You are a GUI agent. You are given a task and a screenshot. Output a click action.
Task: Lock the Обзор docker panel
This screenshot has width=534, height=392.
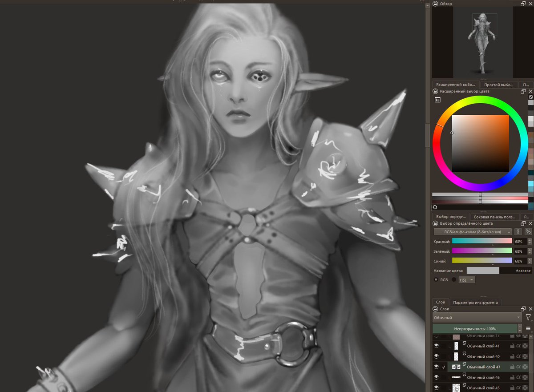click(435, 4)
